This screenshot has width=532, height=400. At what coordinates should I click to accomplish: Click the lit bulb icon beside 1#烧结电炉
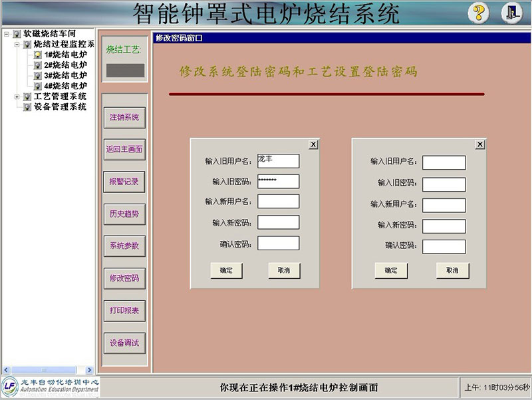[x=38, y=55]
